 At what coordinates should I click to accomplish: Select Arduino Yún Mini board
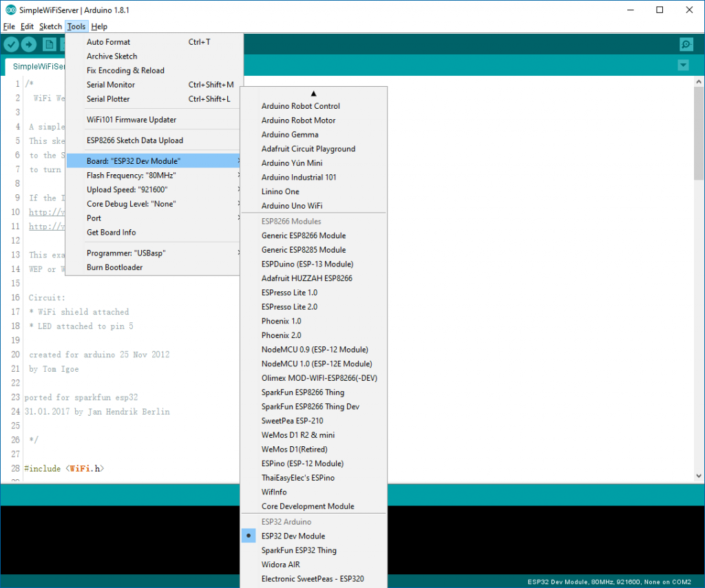point(314,163)
